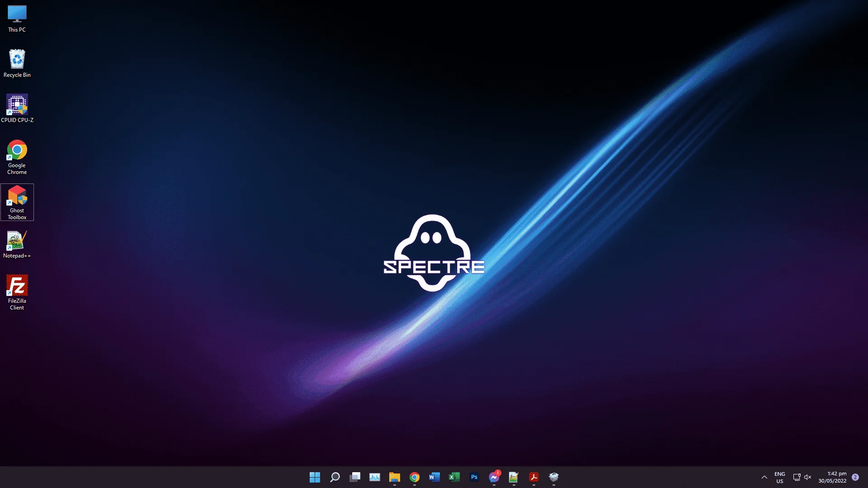This screenshot has width=868, height=488.
Task: Open Messenger with 5 notifications
Action: click(494, 477)
